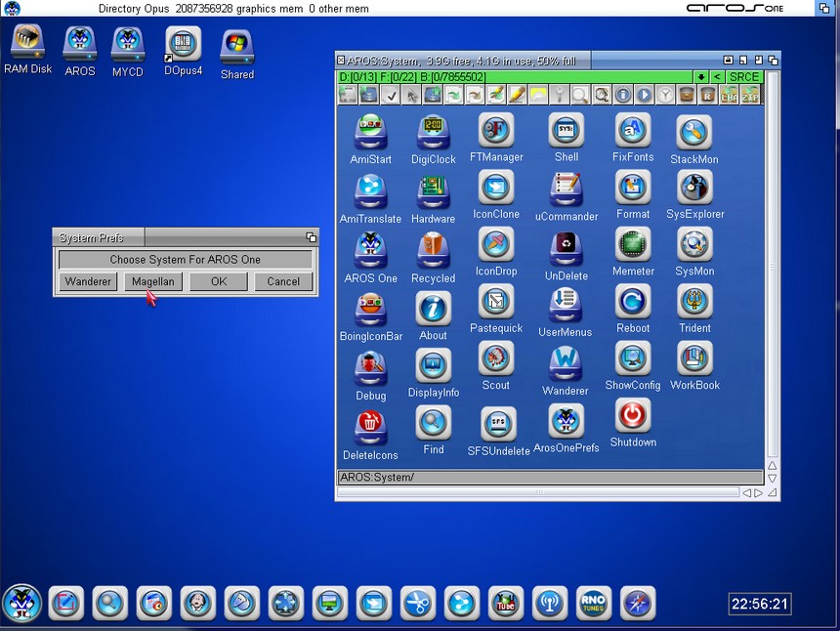Click the vertical scrollbar of the lister

(x=772, y=273)
